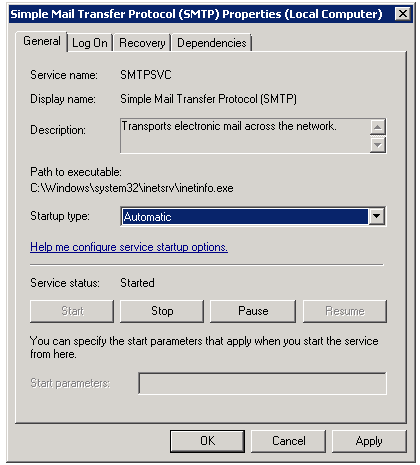
Task: Cancel the properties dialog
Action: [x=288, y=441]
